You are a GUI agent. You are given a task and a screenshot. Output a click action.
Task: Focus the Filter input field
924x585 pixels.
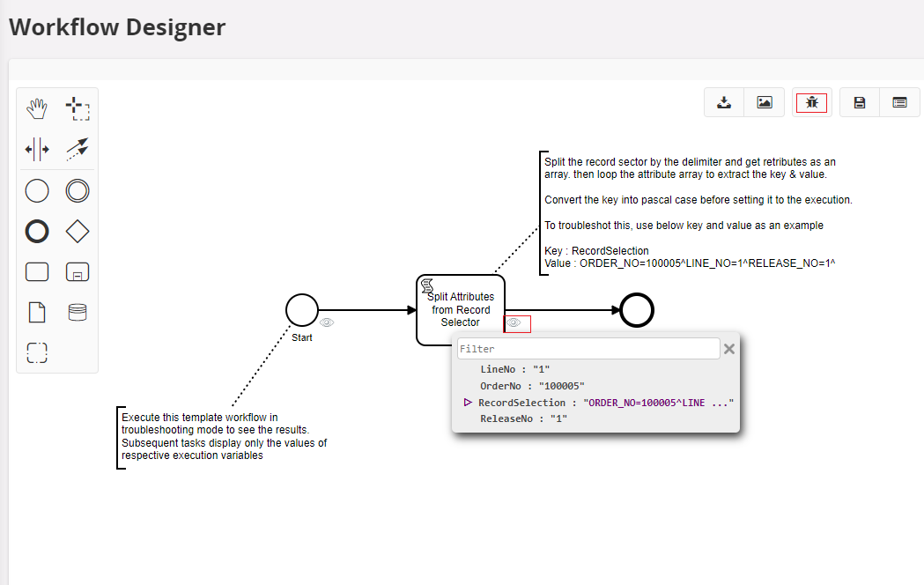click(588, 349)
